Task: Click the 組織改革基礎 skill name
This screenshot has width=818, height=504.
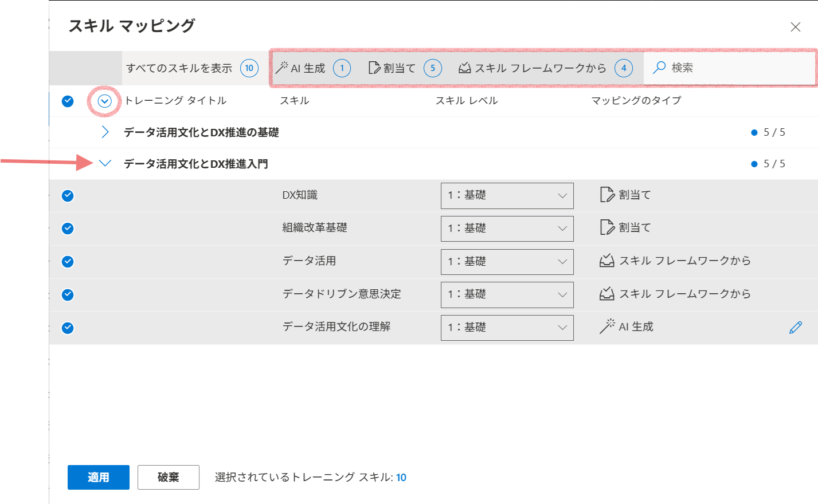Action: point(315,228)
